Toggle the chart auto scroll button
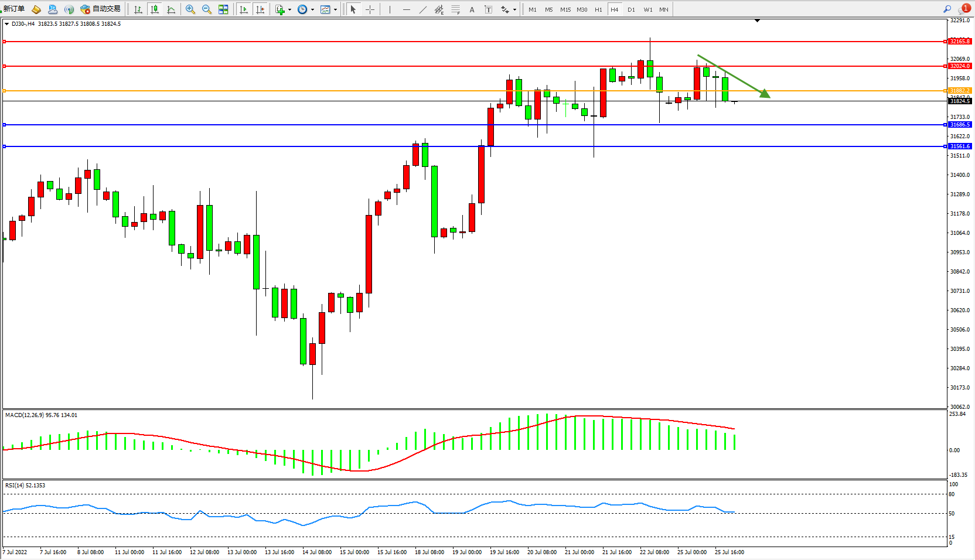975x560 pixels. [x=244, y=9]
